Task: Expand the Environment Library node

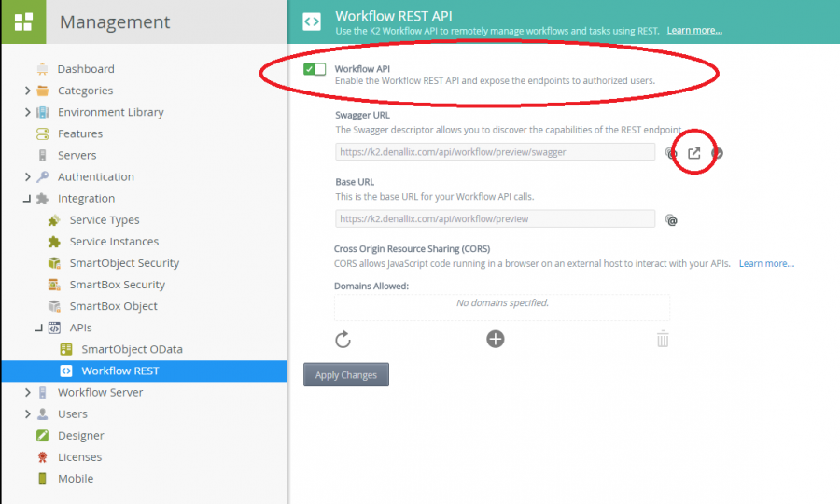Action: coord(27,112)
